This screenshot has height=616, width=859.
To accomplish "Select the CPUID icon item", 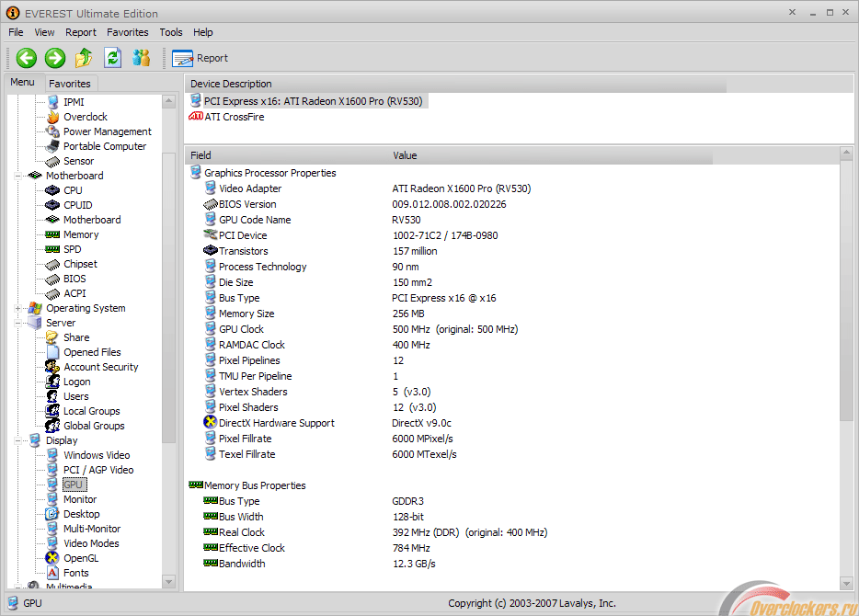I will pyautogui.click(x=52, y=205).
